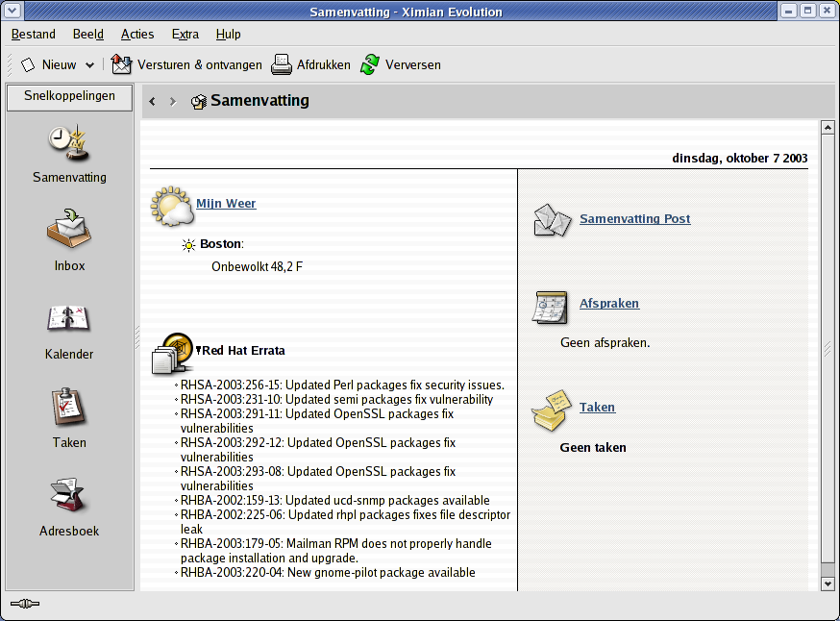
Task: Click the Boston city label
Action: [x=222, y=244]
